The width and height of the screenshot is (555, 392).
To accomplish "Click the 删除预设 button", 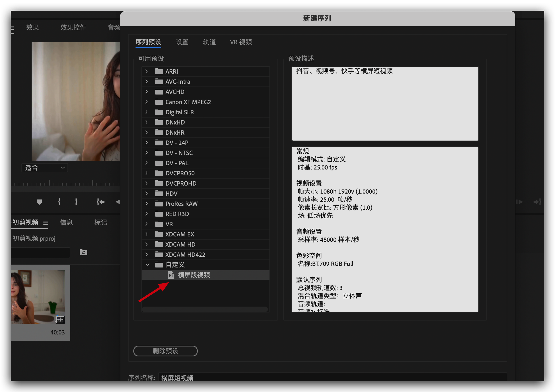I will [x=165, y=351].
